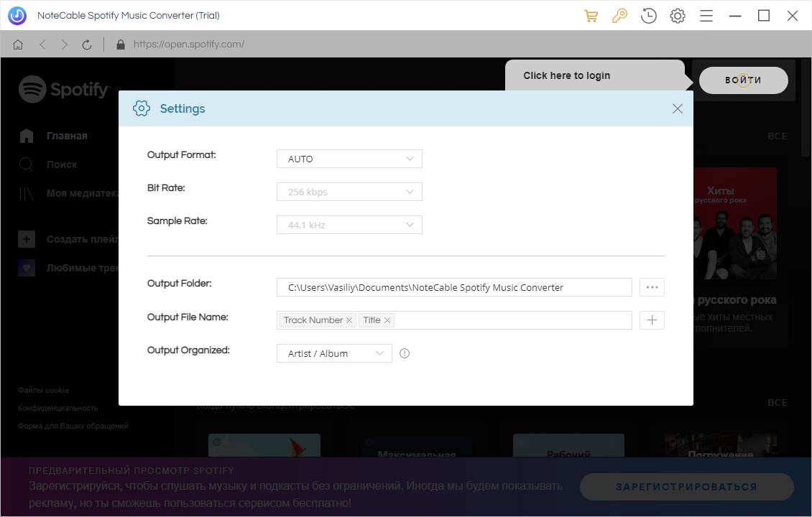Click the key registration icon
This screenshot has height=517, width=812.
pyautogui.click(x=619, y=16)
